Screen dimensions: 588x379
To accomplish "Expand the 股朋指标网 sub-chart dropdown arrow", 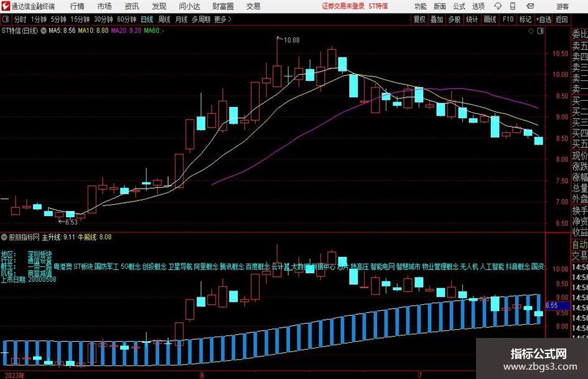I will tap(4, 237).
